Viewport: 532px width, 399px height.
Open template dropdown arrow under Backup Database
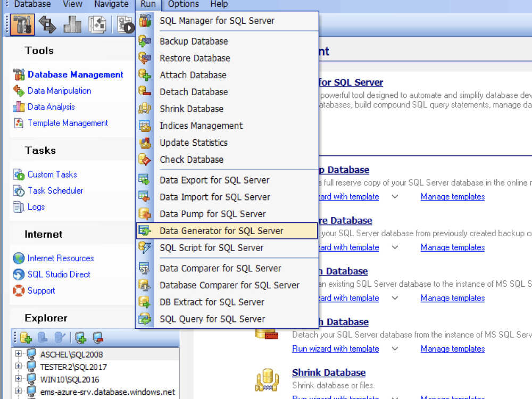(x=395, y=196)
